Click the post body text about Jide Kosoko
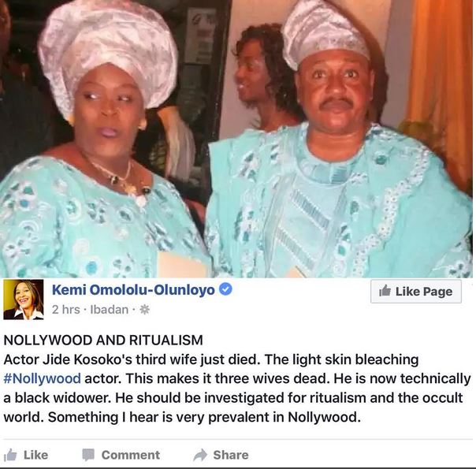Screen dimensions: 476x469 point(236,389)
